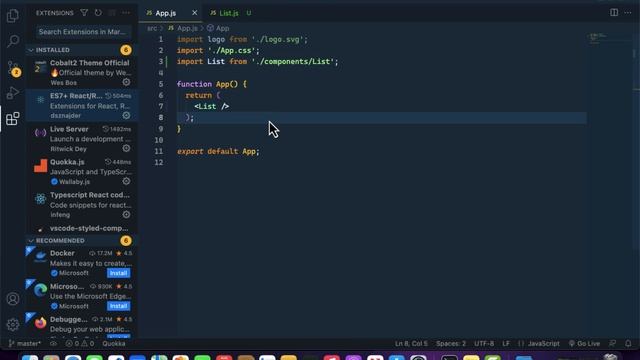Viewport: 640px width, 360px height.
Task: Click UTF-8 encoding in status bar
Action: [484, 344]
